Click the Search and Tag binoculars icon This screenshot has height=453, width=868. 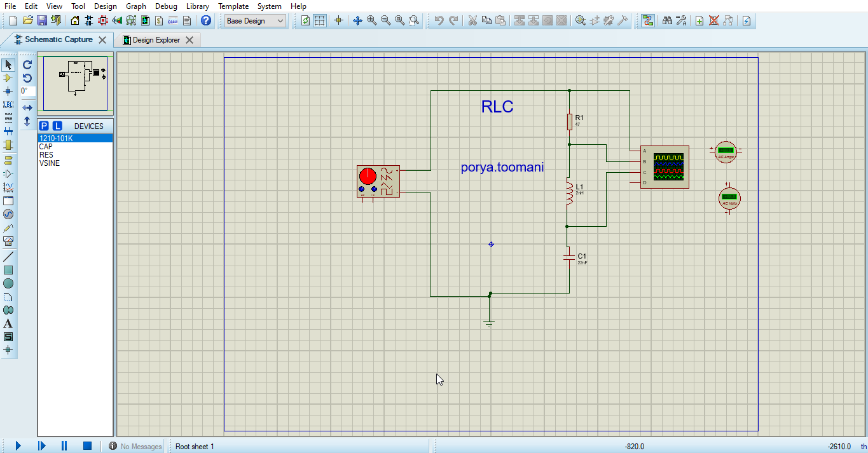point(667,20)
